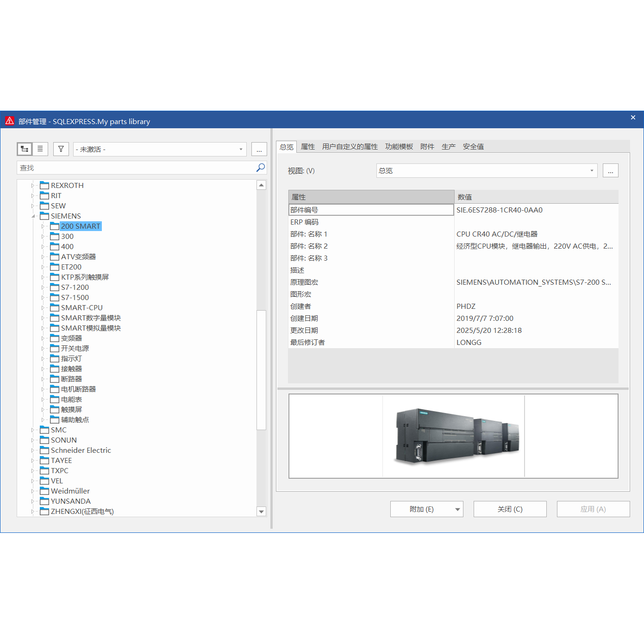Click the tree scrollbar down arrow
Image resolution: width=644 pixels, height=644 pixels.
coord(262,512)
